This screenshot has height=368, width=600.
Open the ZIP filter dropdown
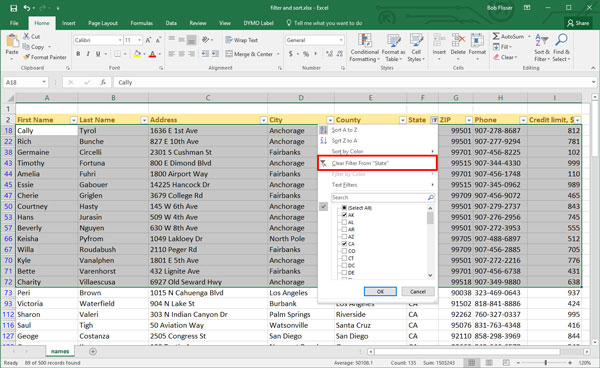pos(469,120)
